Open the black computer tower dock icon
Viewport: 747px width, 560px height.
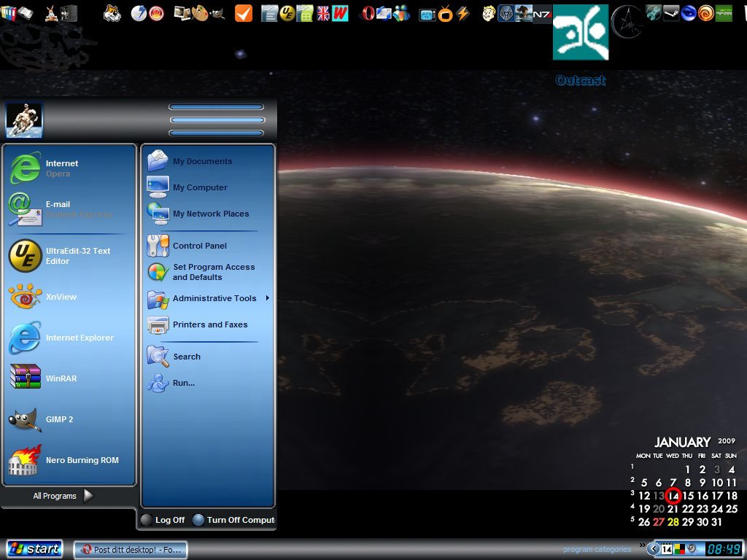[x=69, y=13]
